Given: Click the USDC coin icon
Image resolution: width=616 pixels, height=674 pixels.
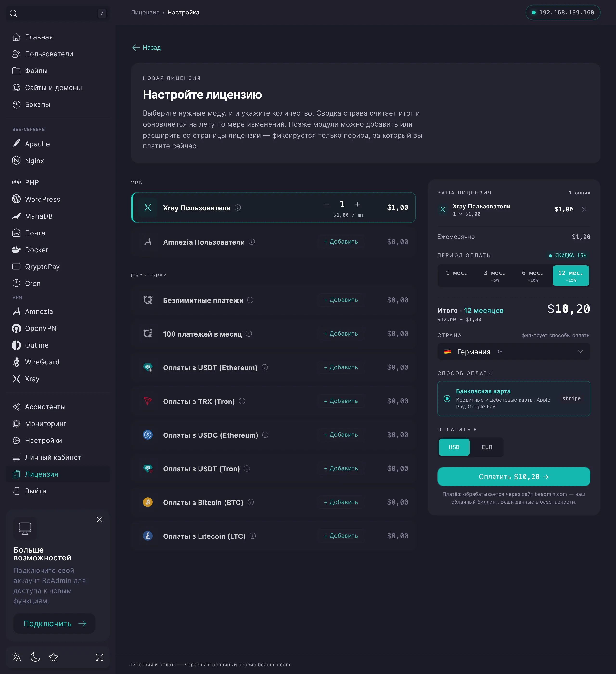Looking at the screenshot, I should 148,435.
